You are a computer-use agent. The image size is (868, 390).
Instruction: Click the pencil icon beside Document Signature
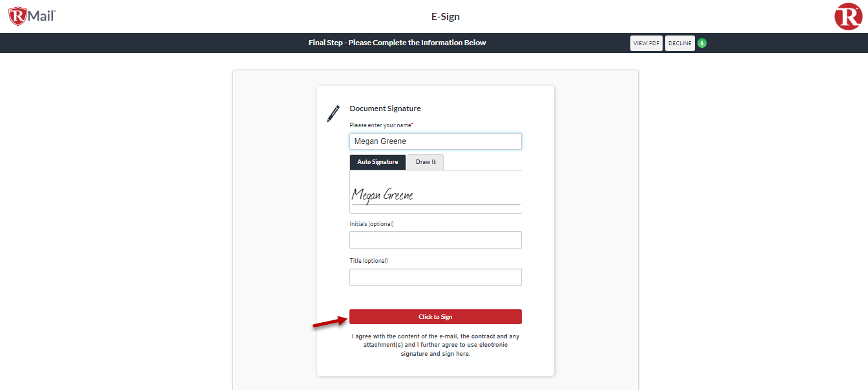point(333,114)
